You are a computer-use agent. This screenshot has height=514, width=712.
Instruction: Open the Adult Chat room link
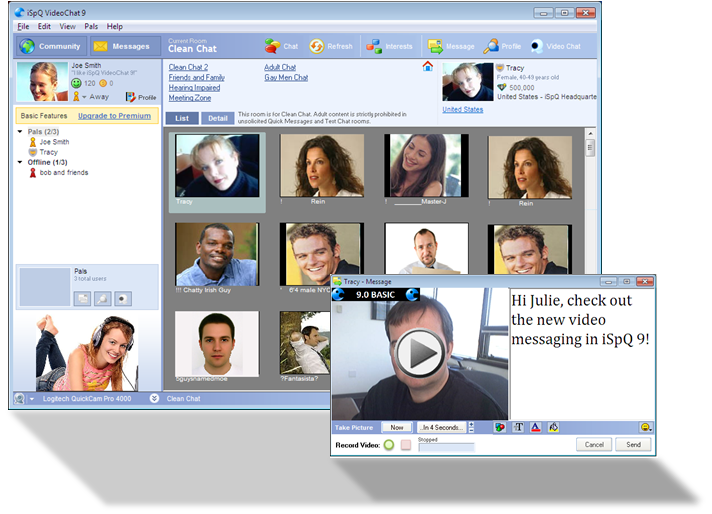280,67
